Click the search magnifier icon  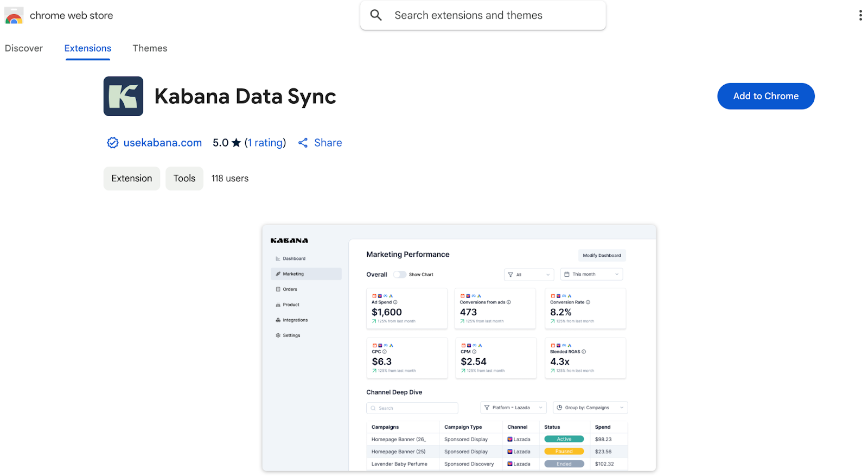[x=376, y=15]
